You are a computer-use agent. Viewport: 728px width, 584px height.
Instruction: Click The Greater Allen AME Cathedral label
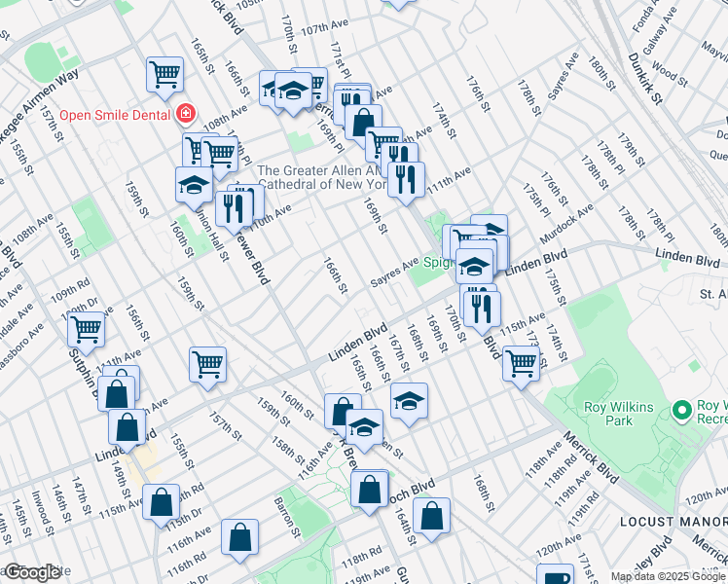320,177
